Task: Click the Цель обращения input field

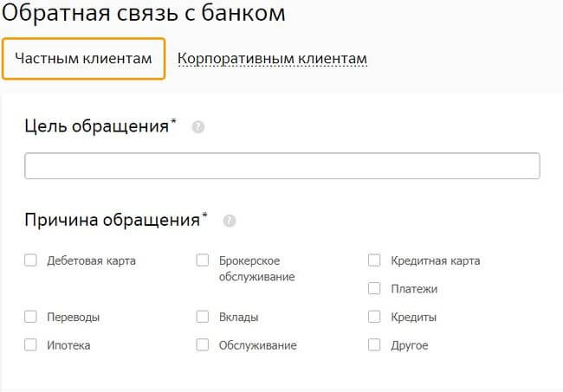Action: pos(281,166)
